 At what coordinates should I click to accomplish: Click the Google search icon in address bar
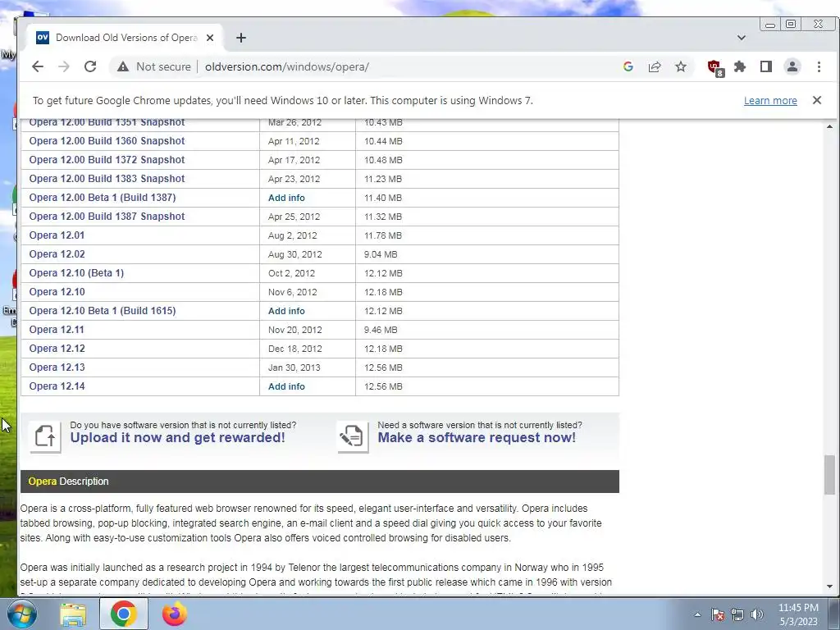click(x=628, y=66)
